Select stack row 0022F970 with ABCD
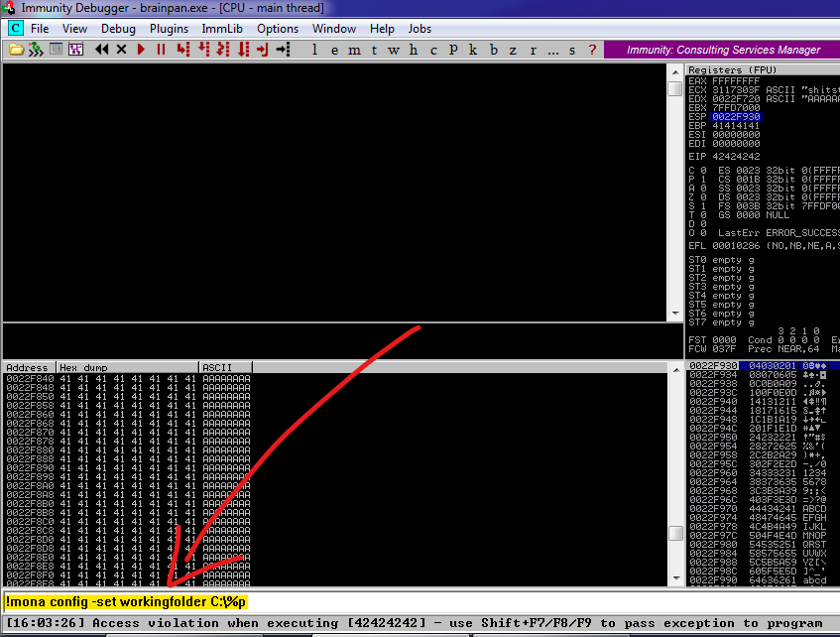This screenshot has width=840, height=637. point(763,509)
